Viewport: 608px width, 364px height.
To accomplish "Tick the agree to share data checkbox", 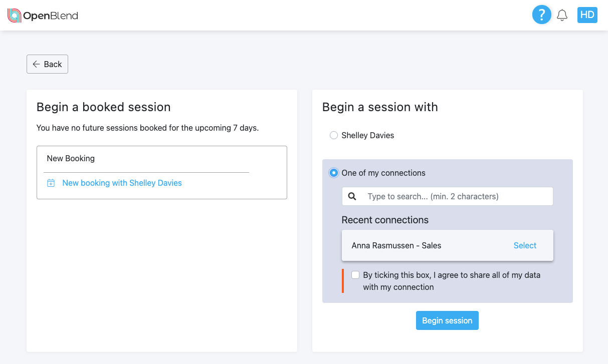I will [x=355, y=275].
